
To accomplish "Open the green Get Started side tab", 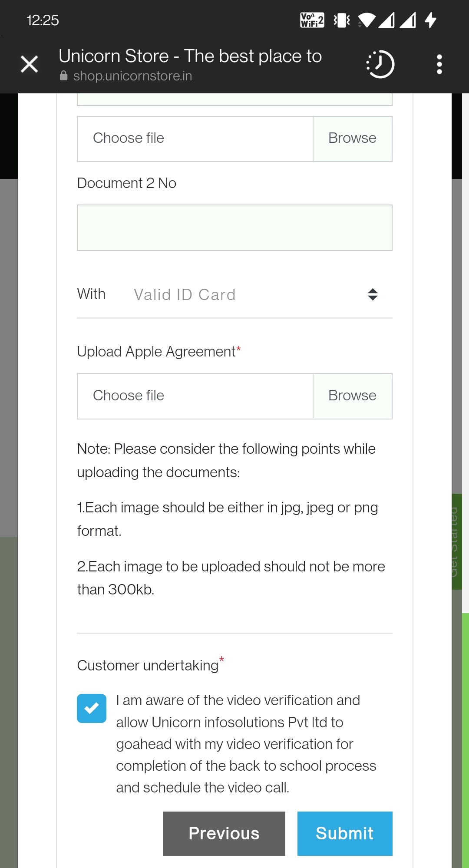I will click(457, 541).
